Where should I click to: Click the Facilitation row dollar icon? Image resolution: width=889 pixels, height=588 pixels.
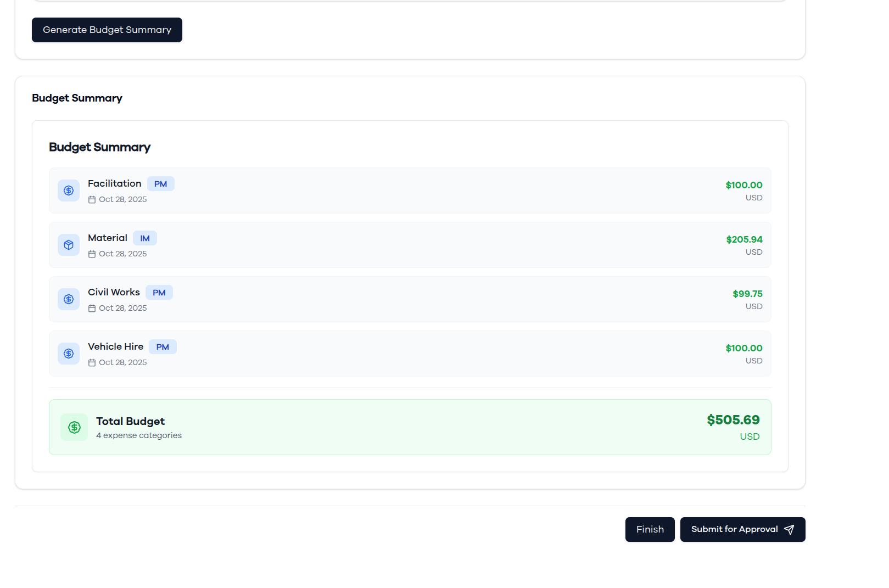[x=69, y=191]
